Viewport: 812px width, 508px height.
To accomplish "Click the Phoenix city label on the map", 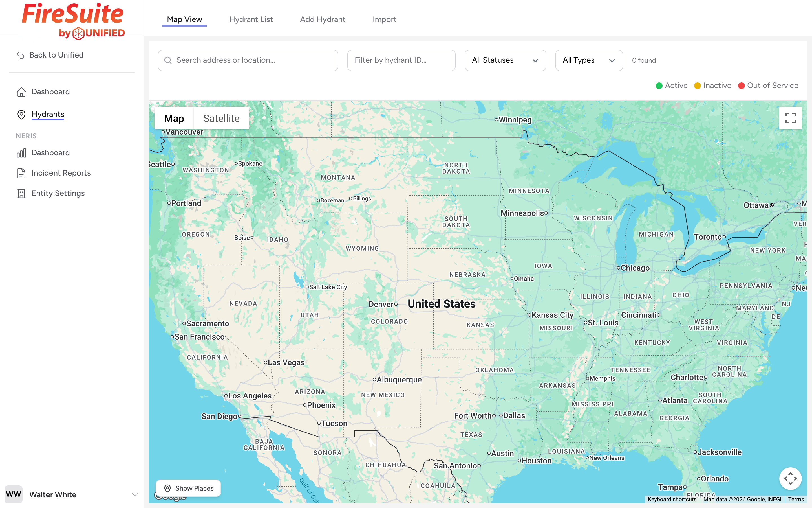I will coord(321,405).
